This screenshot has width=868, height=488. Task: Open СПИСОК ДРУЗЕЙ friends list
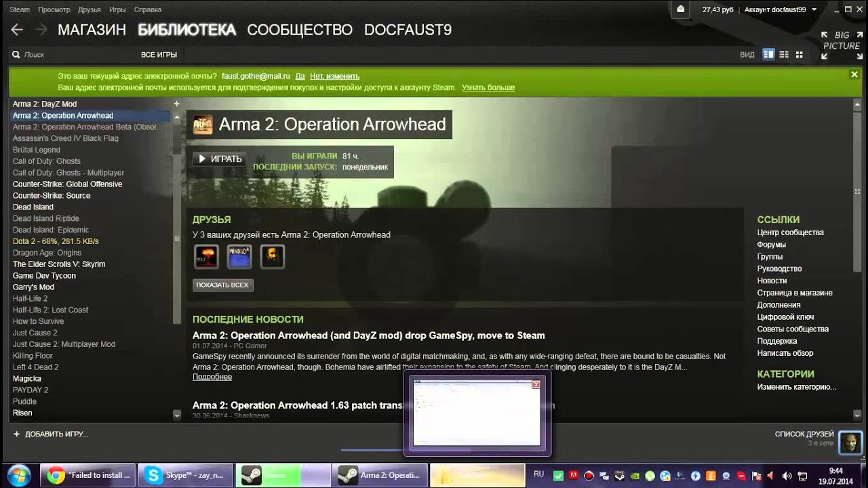tap(804, 434)
